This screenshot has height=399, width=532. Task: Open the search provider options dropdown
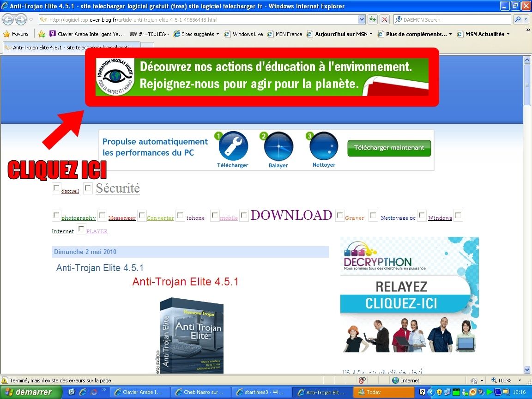tap(526, 20)
